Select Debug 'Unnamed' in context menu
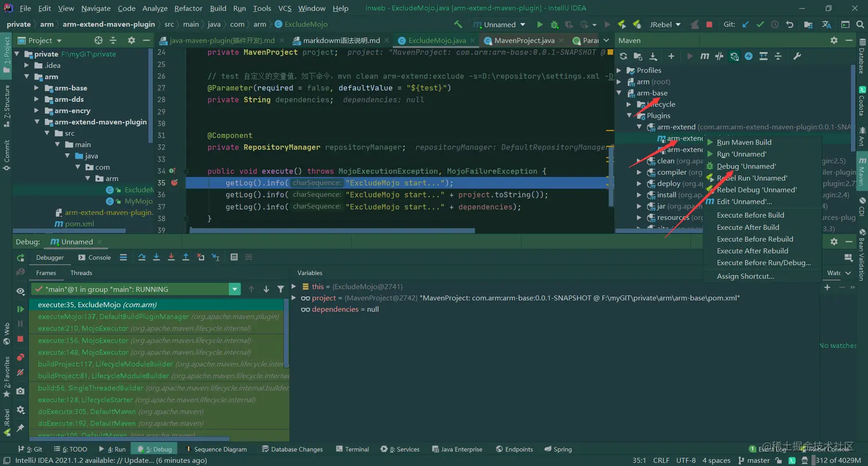Screen dimensions: 868x466 (762, 166)
